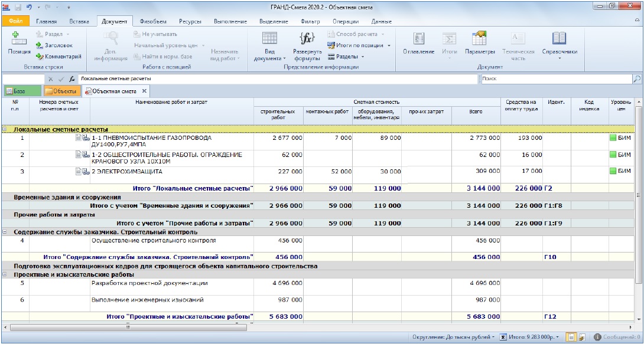Image resolution: width=644 pixels, height=344 pixels.
Task: Click the Сообщений info icon in status bar
Action: point(597,337)
